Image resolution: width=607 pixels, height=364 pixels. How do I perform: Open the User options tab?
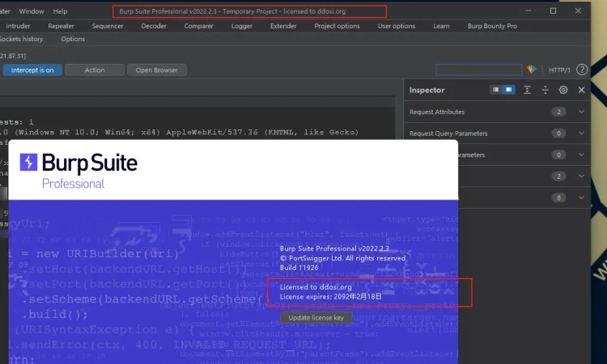[x=397, y=26]
